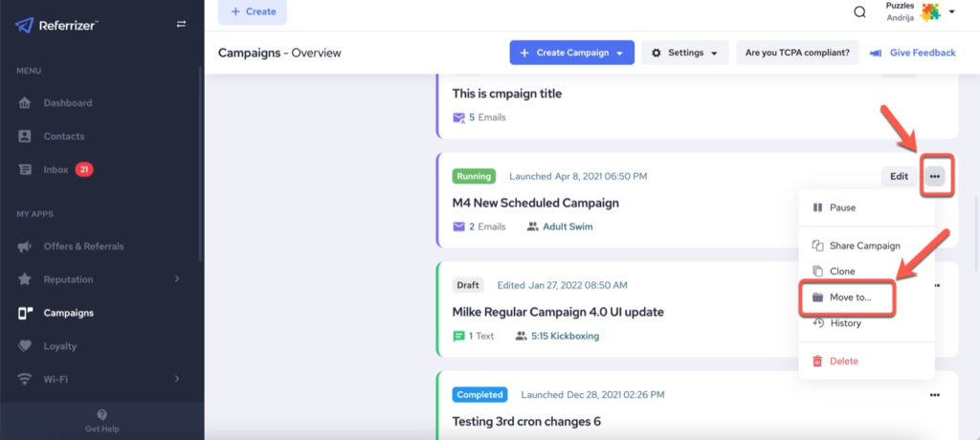Click the top Create button
The width and height of the screenshot is (980, 440).
click(x=252, y=11)
